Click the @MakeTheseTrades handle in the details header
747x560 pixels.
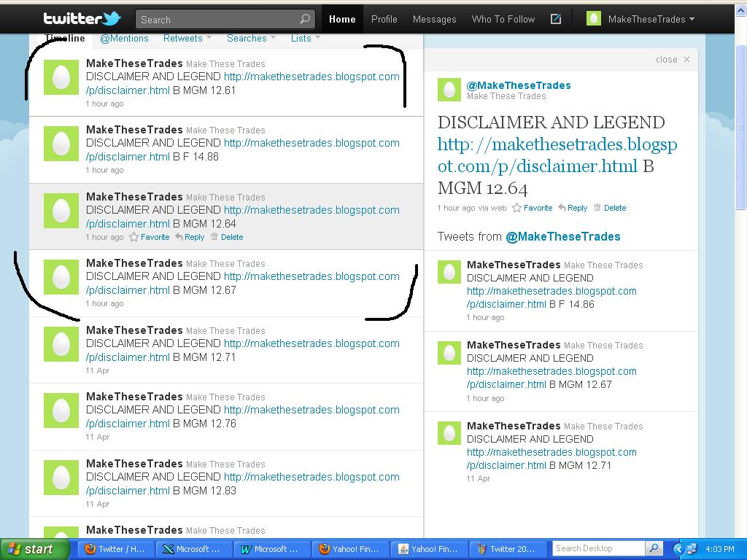point(519,85)
